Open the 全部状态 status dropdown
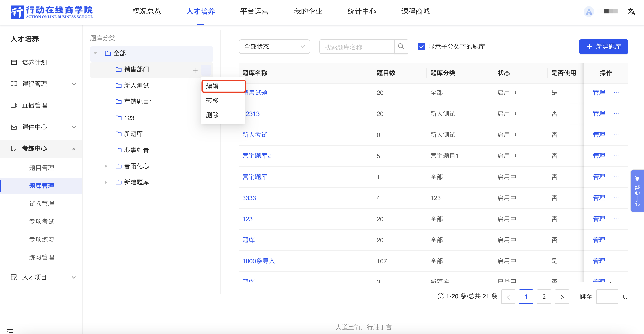This screenshot has height=334, width=644. click(274, 47)
